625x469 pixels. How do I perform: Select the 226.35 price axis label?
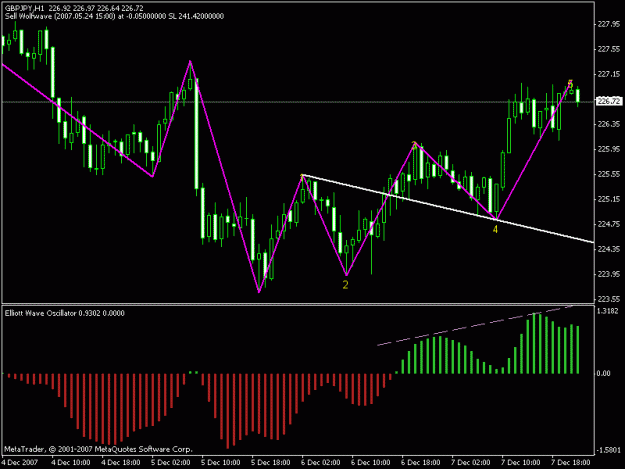[x=609, y=124]
